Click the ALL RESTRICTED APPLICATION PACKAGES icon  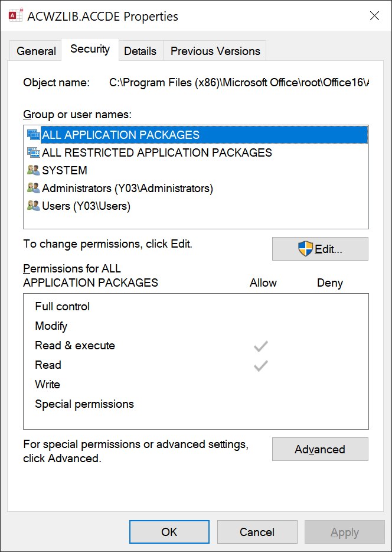tap(33, 152)
